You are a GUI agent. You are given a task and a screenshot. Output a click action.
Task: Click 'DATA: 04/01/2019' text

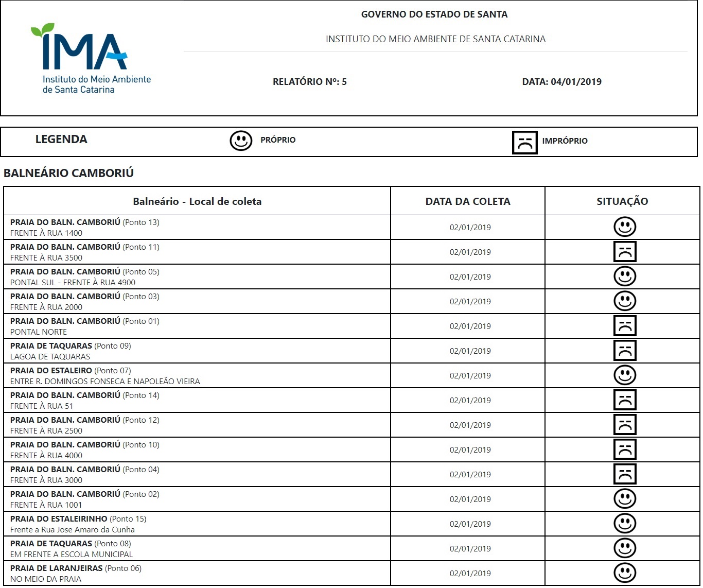pos(561,81)
